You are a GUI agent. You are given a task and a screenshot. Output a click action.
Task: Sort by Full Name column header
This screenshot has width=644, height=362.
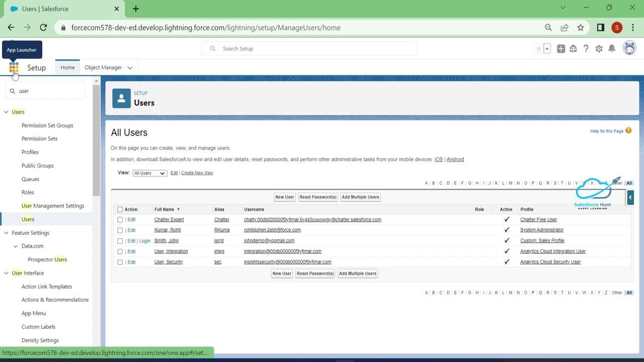pyautogui.click(x=164, y=209)
